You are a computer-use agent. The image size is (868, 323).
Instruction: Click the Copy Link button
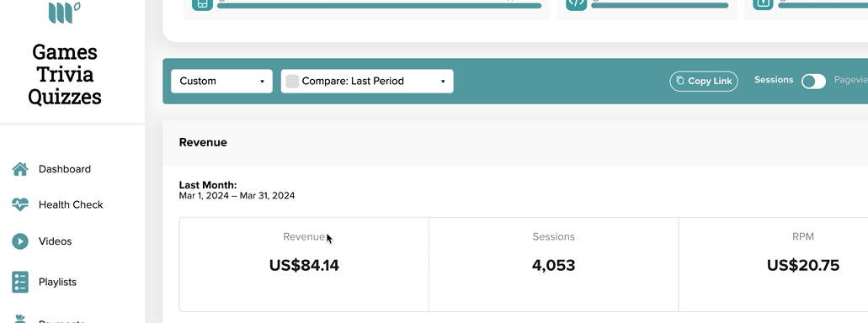point(704,82)
